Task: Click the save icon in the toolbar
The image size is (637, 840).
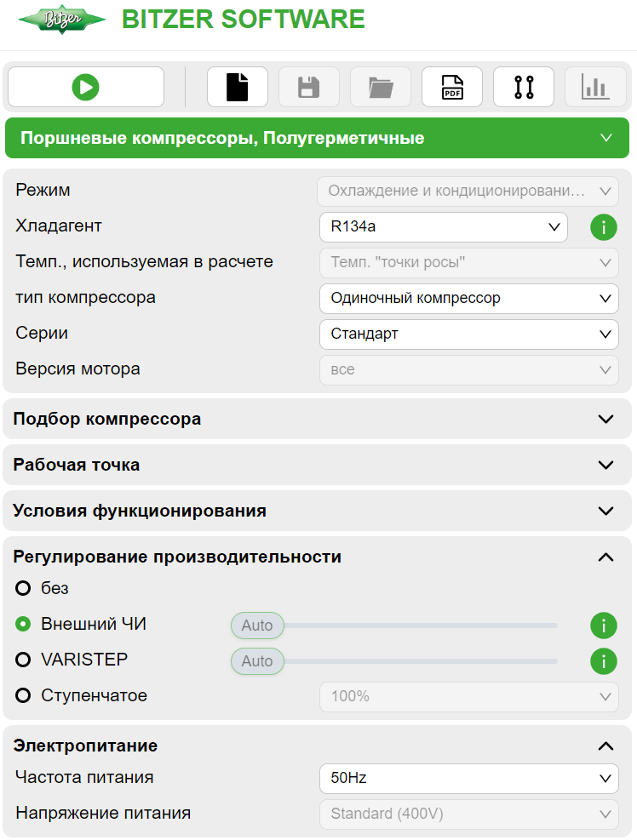Action: [308, 86]
